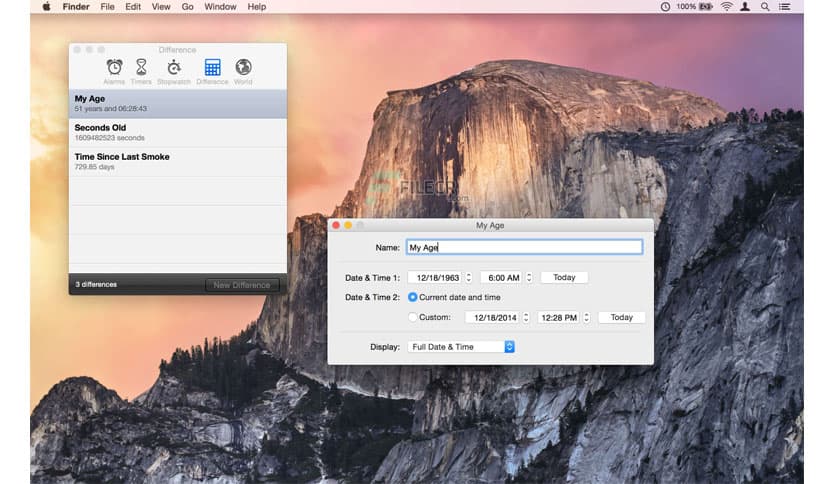Open the Window menu
The width and height of the screenshot is (836, 484).
[x=220, y=7]
